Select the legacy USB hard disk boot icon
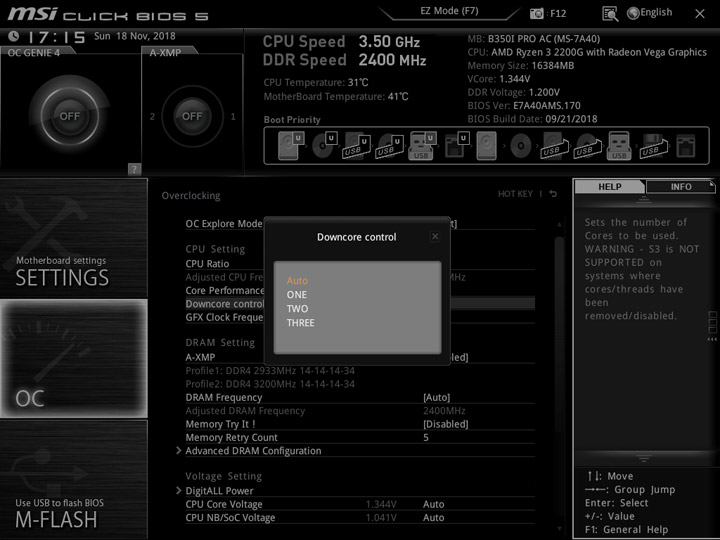720x540 pixels. pyautogui.click(x=554, y=146)
